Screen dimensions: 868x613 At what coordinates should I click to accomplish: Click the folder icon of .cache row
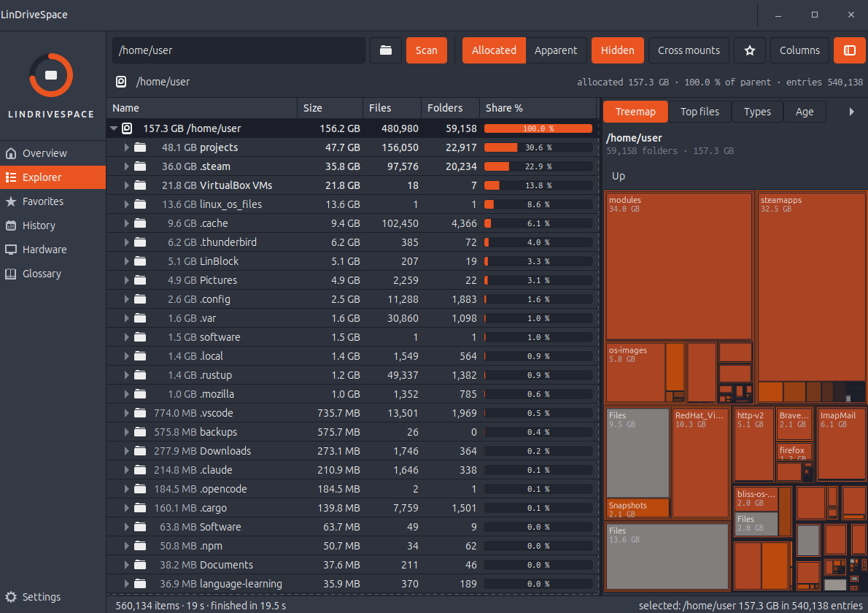tap(140, 223)
